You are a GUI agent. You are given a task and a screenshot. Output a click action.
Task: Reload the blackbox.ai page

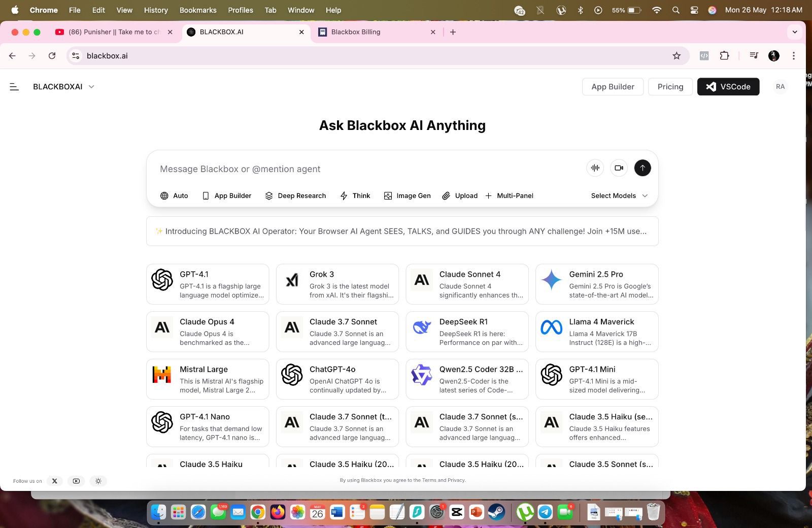point(52,56)
